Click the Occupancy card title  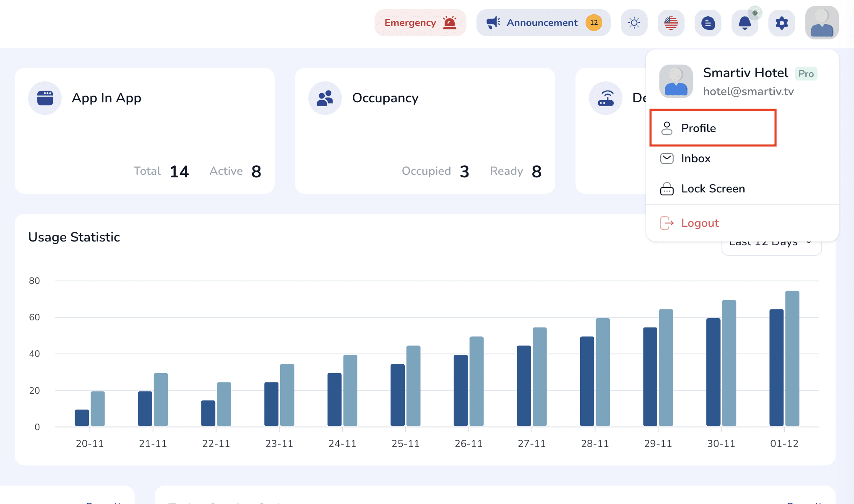pos(385,98)
